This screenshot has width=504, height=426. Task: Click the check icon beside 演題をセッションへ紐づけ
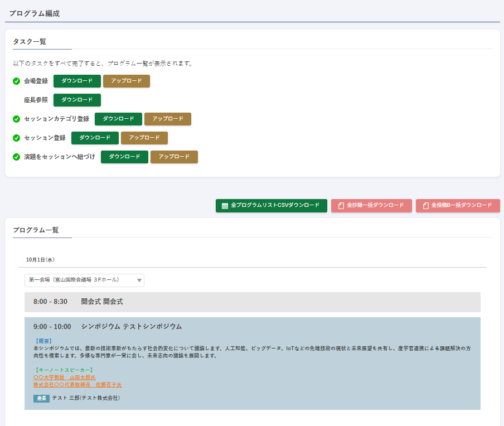point(17,157)
